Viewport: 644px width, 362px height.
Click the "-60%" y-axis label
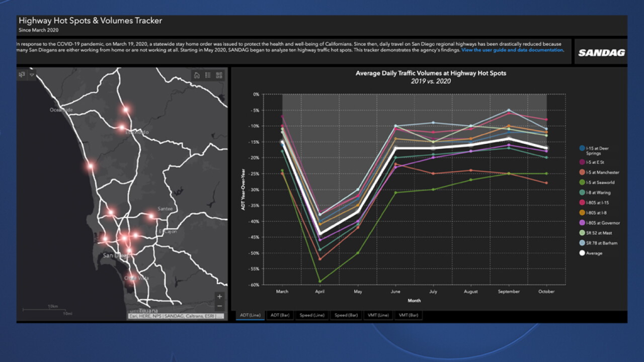click(x=254, y=285)
